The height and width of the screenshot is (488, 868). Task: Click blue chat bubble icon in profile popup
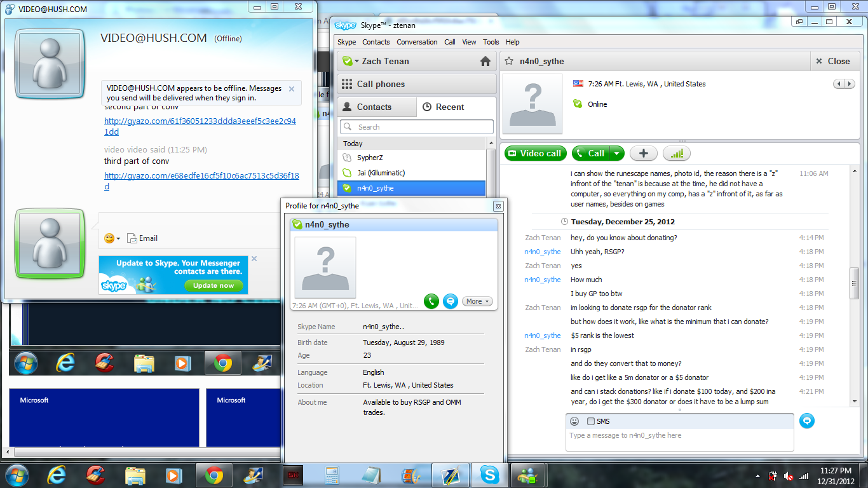click(x=451, y=301)
